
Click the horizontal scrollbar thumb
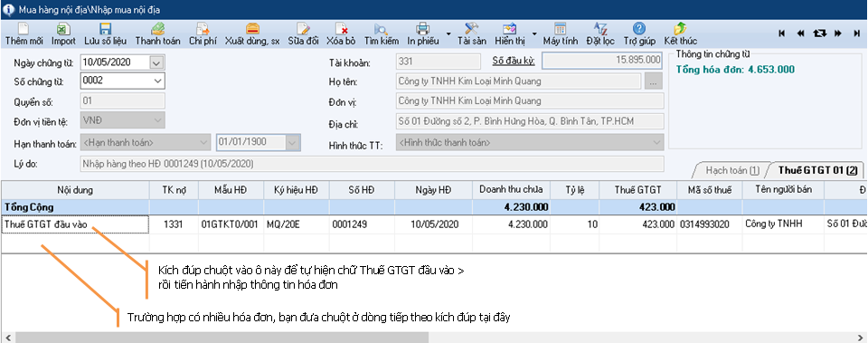[x=222, y=338]
